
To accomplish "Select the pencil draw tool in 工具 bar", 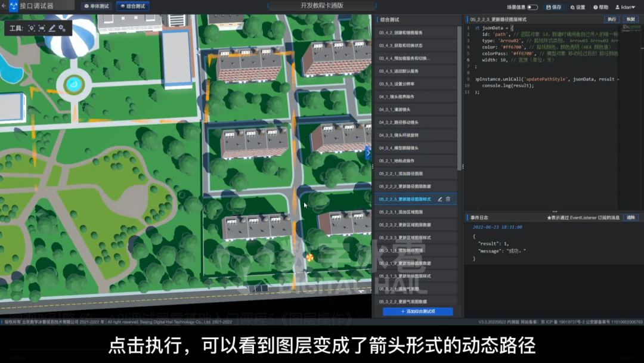I will [52, 29].
